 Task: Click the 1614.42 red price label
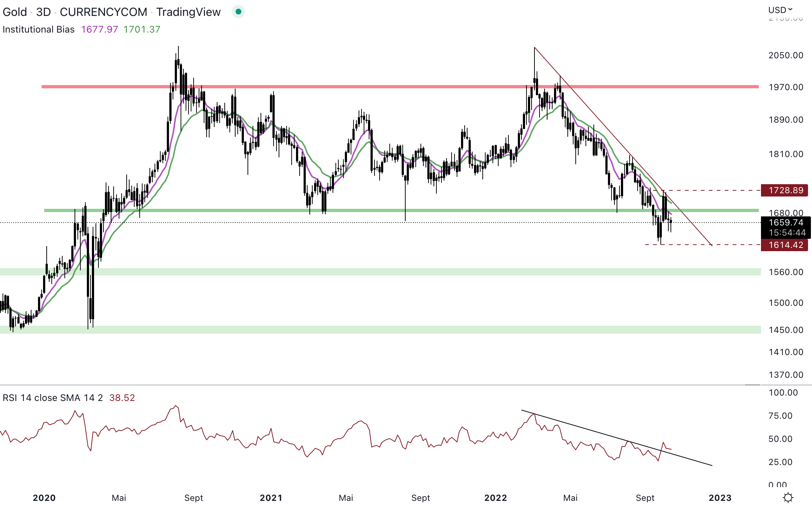[784, 245]
